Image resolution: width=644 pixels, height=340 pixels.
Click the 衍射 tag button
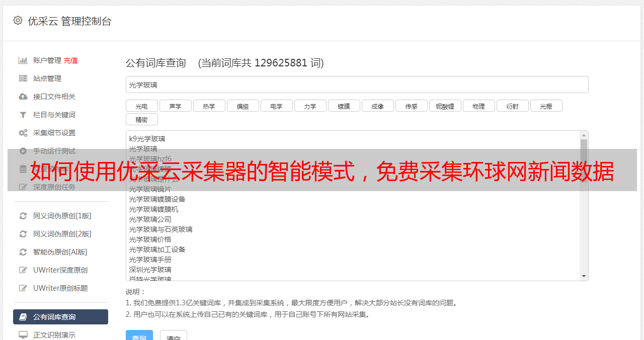coord(513,106)
